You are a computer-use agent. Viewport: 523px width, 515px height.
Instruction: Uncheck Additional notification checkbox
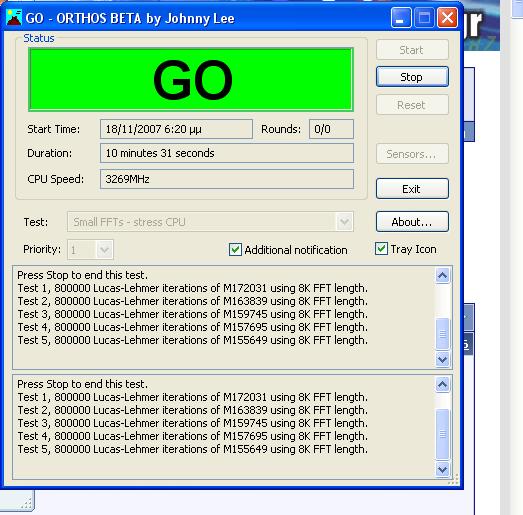tap(235, 249)
